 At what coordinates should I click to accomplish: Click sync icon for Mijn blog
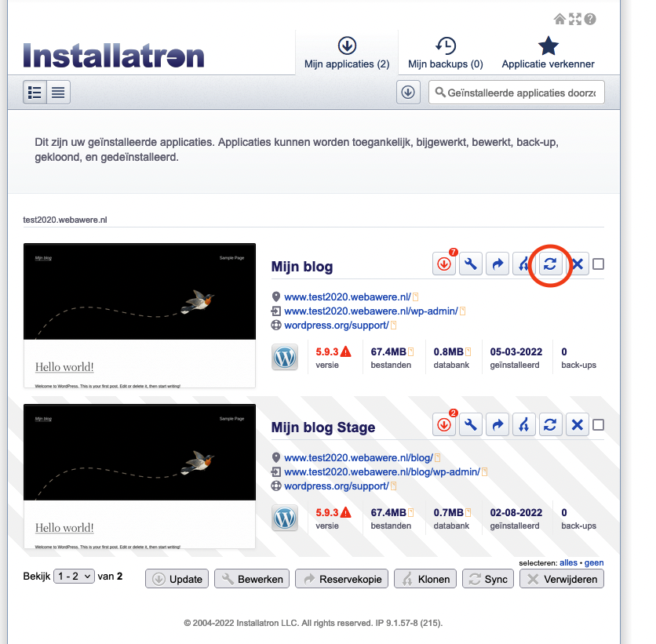[x=550, y=264]
